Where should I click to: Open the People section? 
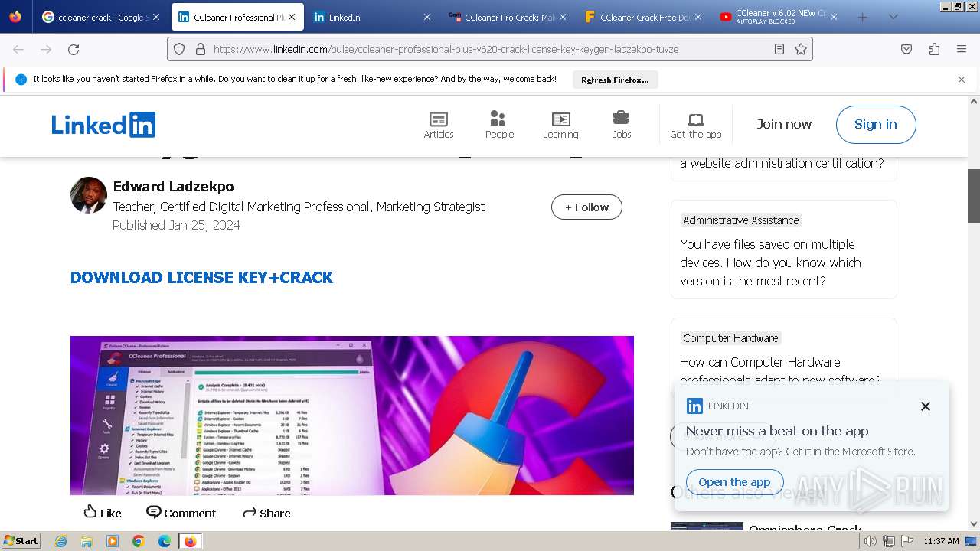(499, 125)
